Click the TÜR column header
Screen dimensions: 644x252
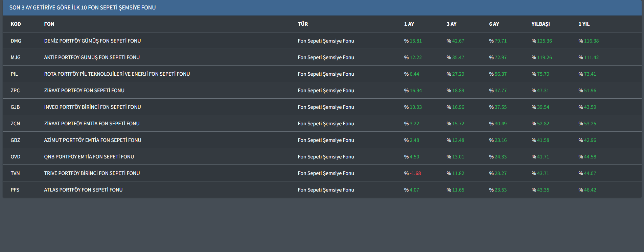[x=303, y=24]
